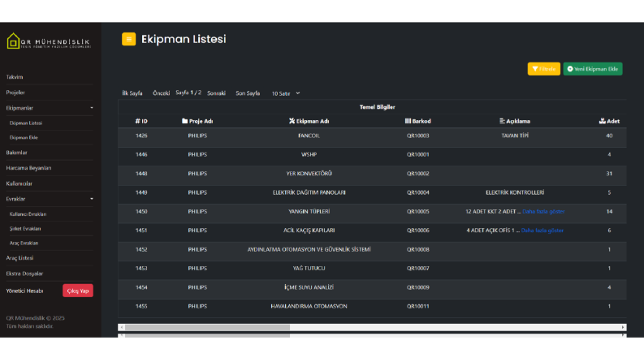Select row ID 1452
Viewport: 644px width, 362px height.
(x=141, y=249)
